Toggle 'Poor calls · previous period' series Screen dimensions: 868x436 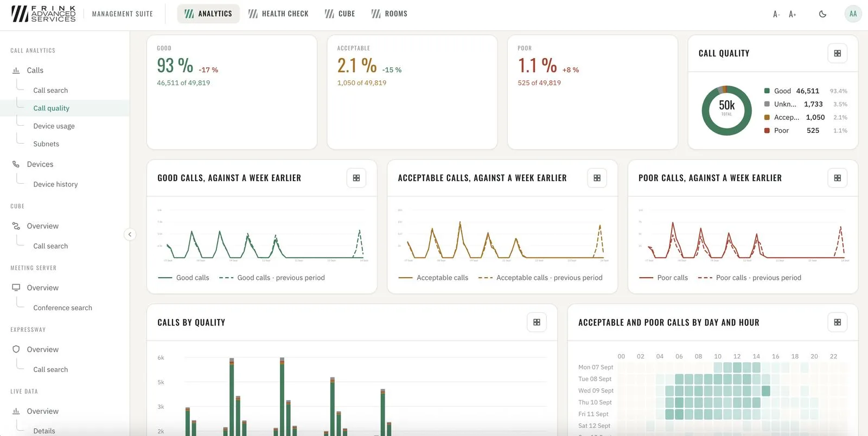point(749,278)
